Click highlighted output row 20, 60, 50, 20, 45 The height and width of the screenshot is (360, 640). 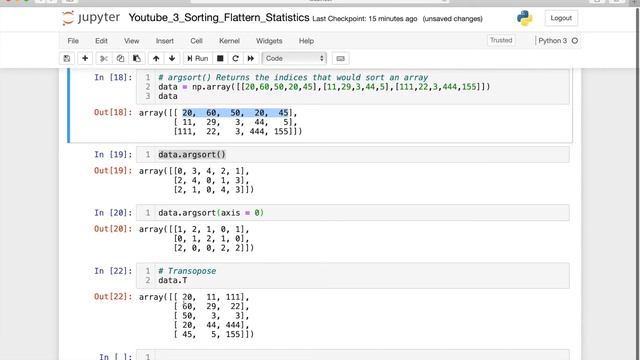236,113
